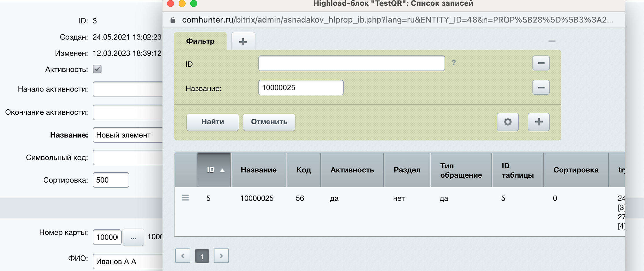
Task: Add a filter field with the plus button
Action: [539, 122]
